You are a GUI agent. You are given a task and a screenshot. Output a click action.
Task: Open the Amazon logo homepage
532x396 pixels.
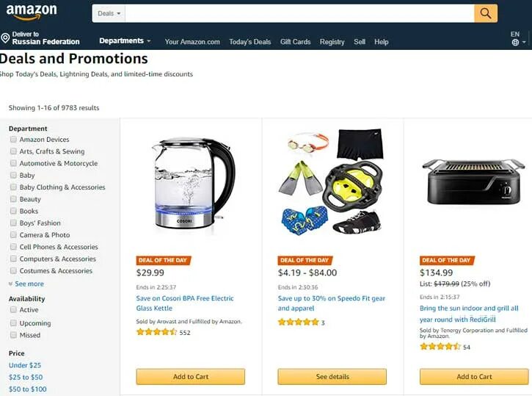tap(32, 11)
